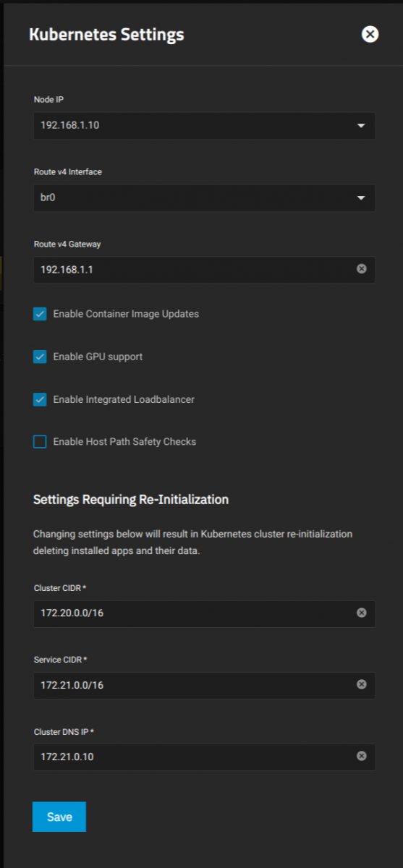The height and width of the screenshot is (868, 403).
Task: Enable Host Path Safety Checks
Action: tap(40, 441)
